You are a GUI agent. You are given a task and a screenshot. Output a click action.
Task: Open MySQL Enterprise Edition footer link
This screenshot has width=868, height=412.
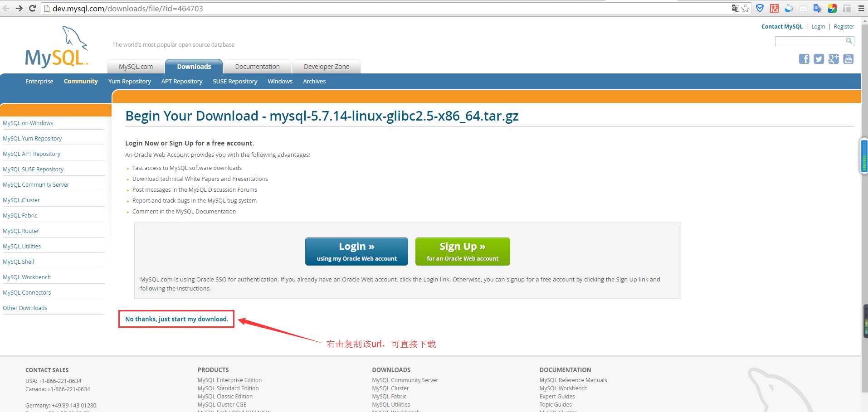[x=229, y=380]
